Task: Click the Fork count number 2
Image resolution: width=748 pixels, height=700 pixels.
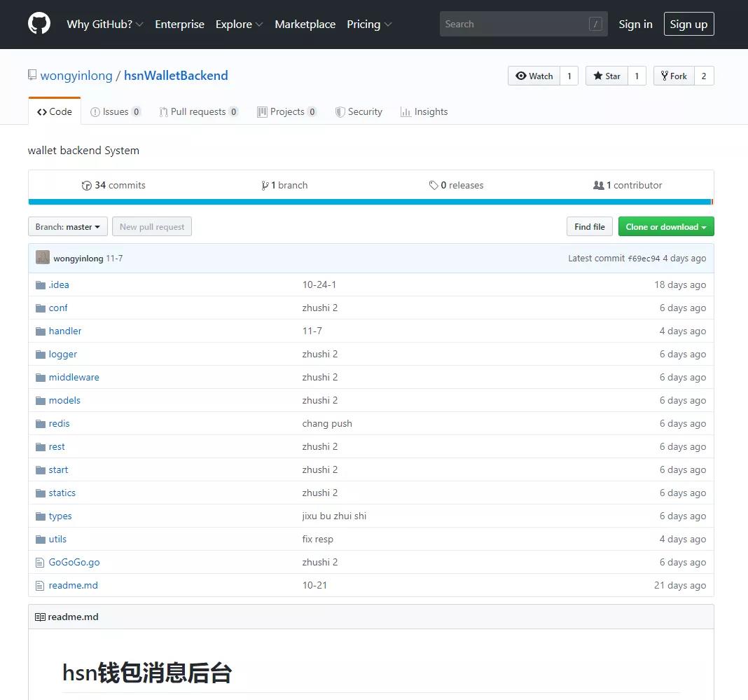Action: coord(704,76)
